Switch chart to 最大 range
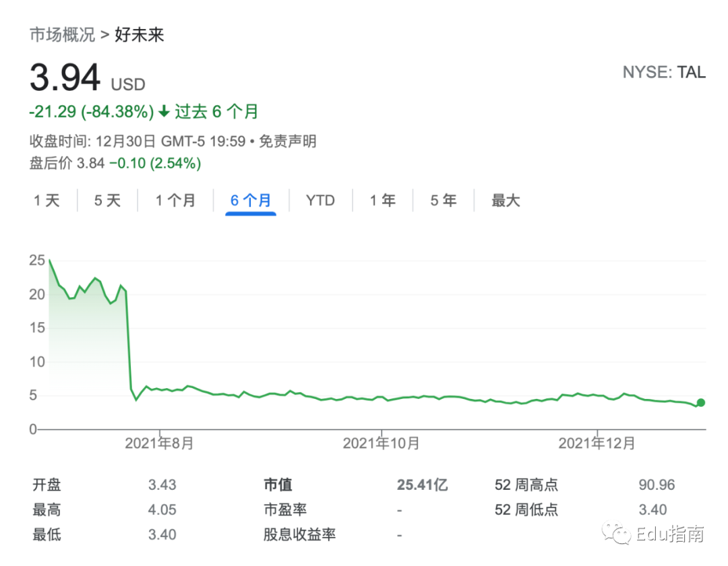The height and width of the screenshot is (566, 728). coord(506,200)
